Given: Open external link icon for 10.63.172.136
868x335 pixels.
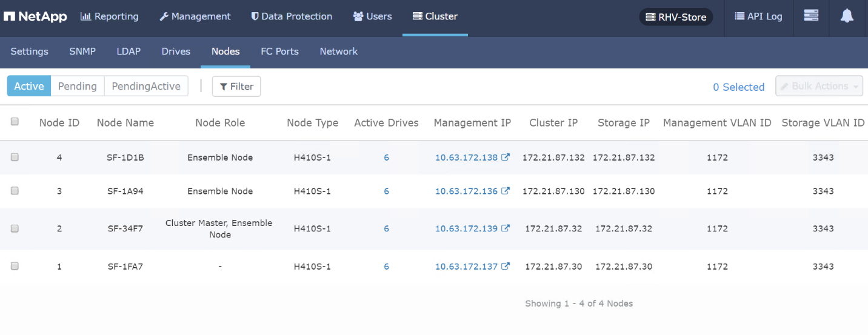Looking at the screenshot, I should tap(506, 191).
